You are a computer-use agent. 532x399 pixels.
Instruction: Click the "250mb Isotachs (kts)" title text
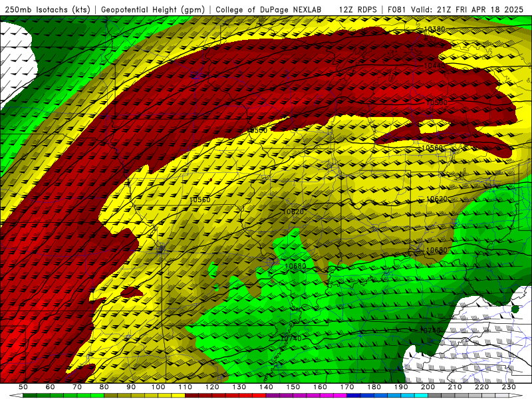47,10
